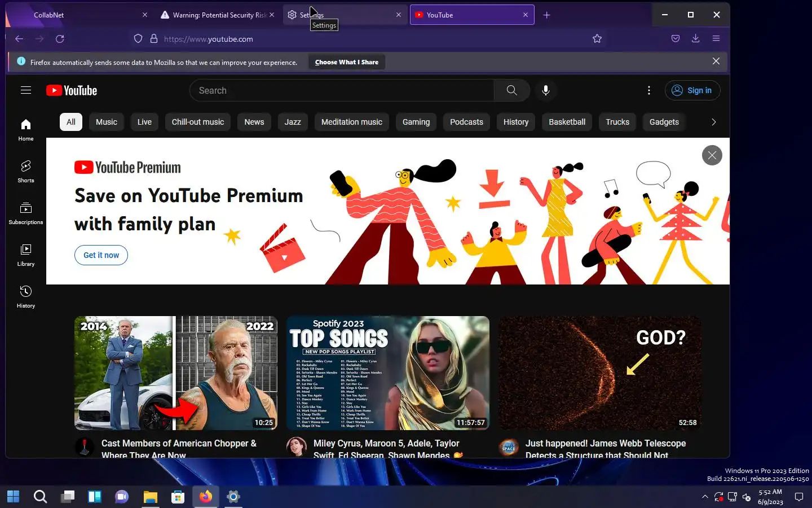Viewport: 812px width, 508px height.
Task: Open the Miley Cyrus, Maroon 5 video title
Action: tap(388, 449)
